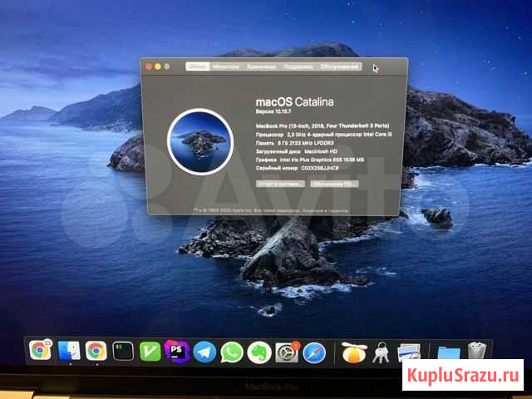This screenshot has width=532, height=399.
Task: Open the green V app in the dock
Action: click(x=150, y=351)
